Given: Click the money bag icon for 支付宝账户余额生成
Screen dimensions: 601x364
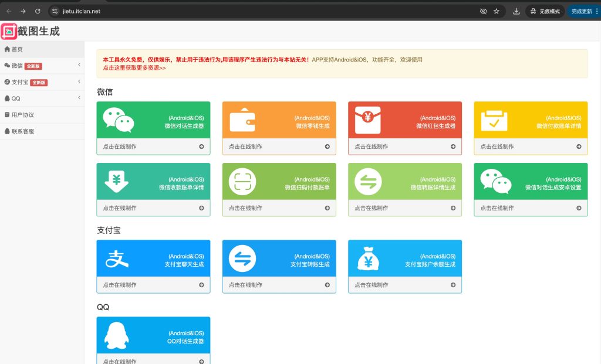Looking at the screenshot, I should [368, 258].
